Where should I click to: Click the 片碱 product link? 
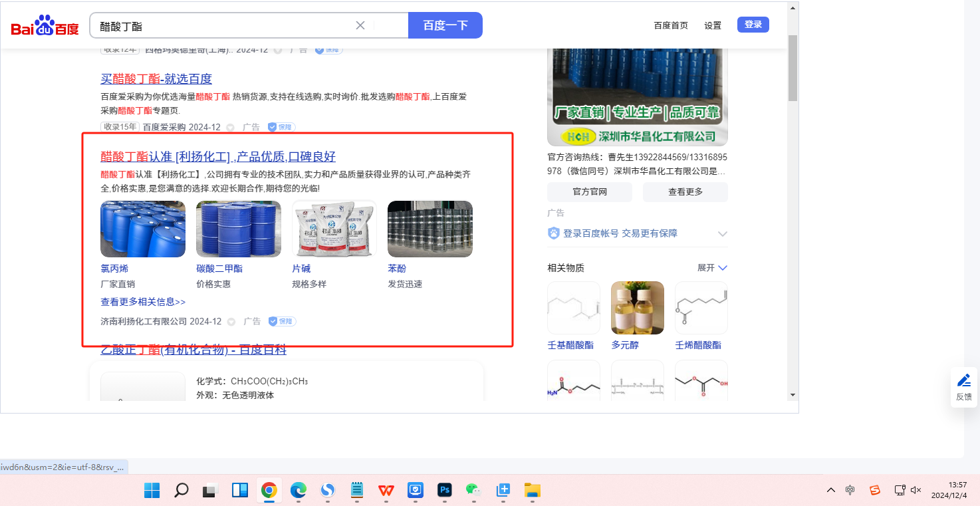click(301, 269)
